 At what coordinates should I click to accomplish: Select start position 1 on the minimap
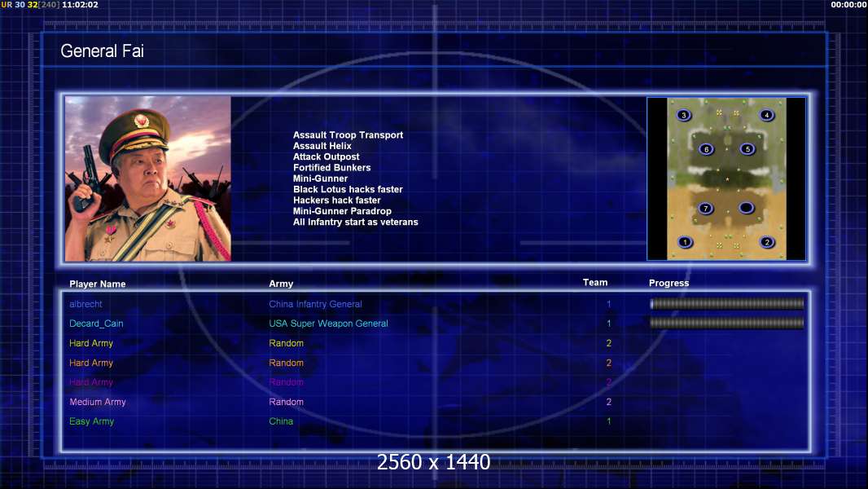pyautogui.click(x=685, y=242)
